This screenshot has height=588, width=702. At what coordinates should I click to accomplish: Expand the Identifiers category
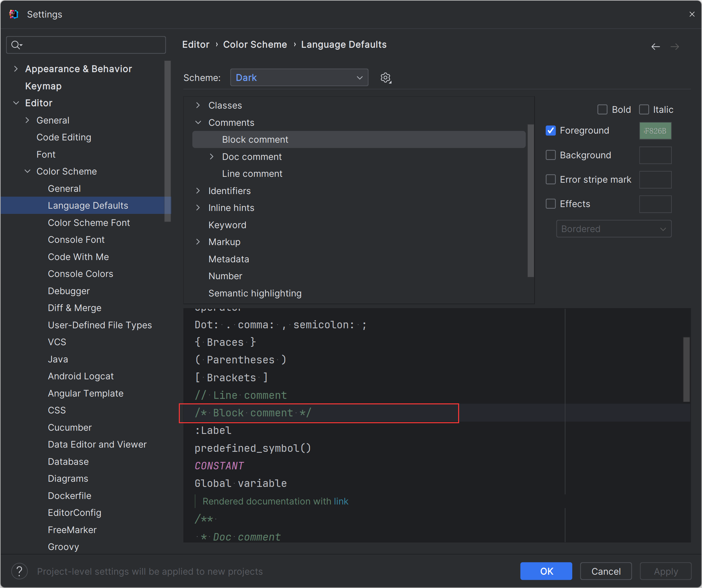tap(198, 191)
